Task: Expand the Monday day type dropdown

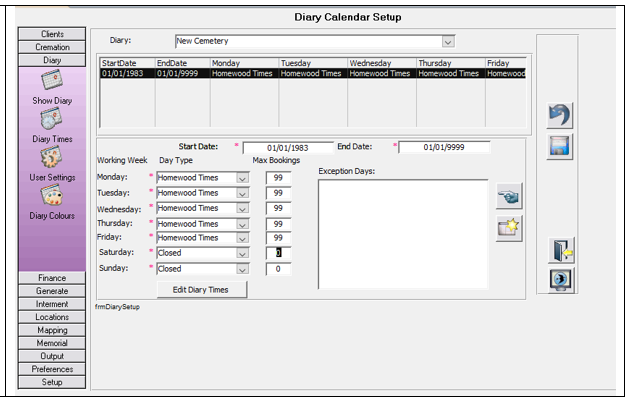Action: pos(242,178)
